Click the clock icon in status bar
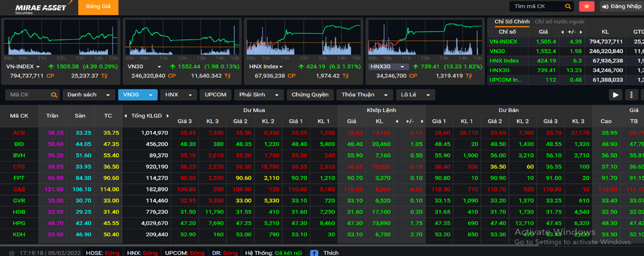Image resolution: width=644 pixels, height=256 pixels. coord(11,253)
